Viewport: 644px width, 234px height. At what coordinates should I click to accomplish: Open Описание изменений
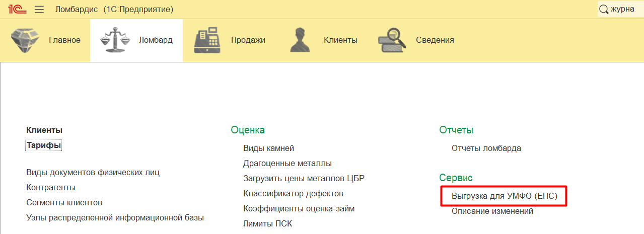(492, 211)
